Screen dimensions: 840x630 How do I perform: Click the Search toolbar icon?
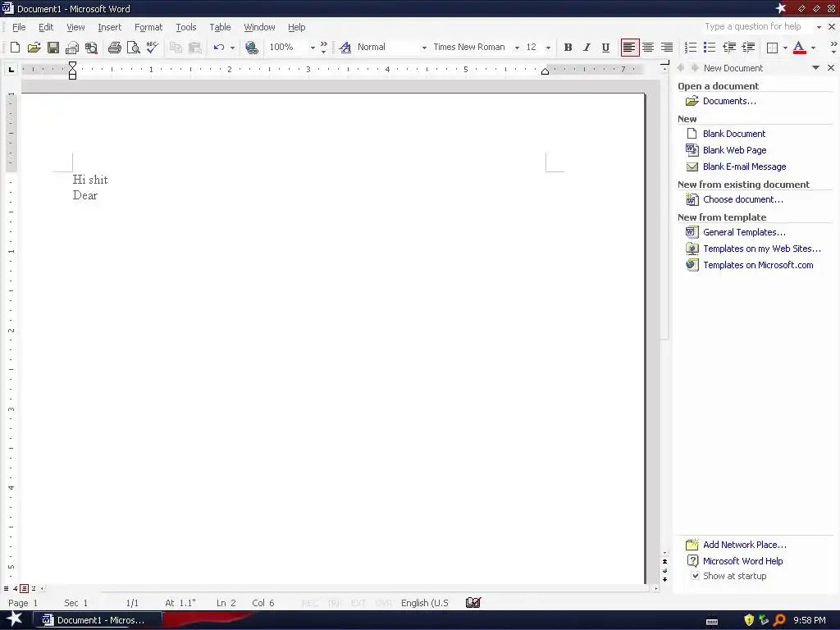click(91, 48)
